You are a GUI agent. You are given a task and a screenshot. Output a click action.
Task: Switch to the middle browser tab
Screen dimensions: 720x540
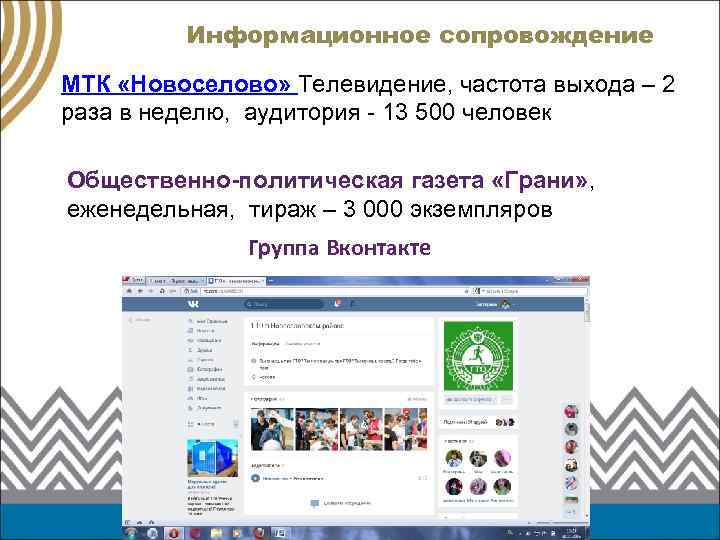click(175, 280)
